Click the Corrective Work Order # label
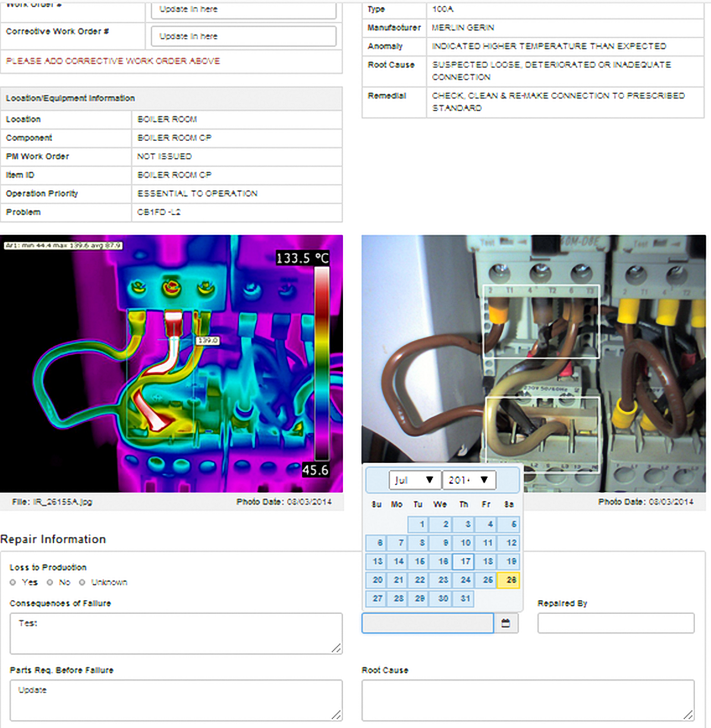This screenshot has width=711, height=728. point(58,31)
